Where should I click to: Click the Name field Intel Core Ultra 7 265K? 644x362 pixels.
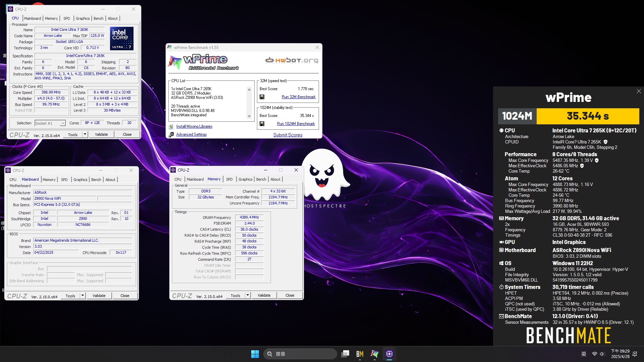(x=69, y=30)
